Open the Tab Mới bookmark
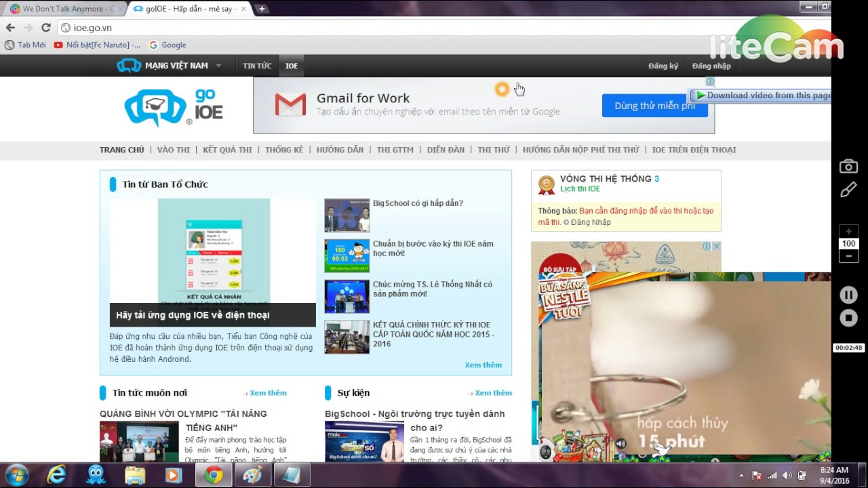Screen dimensions: 868x488 point(25,45)
